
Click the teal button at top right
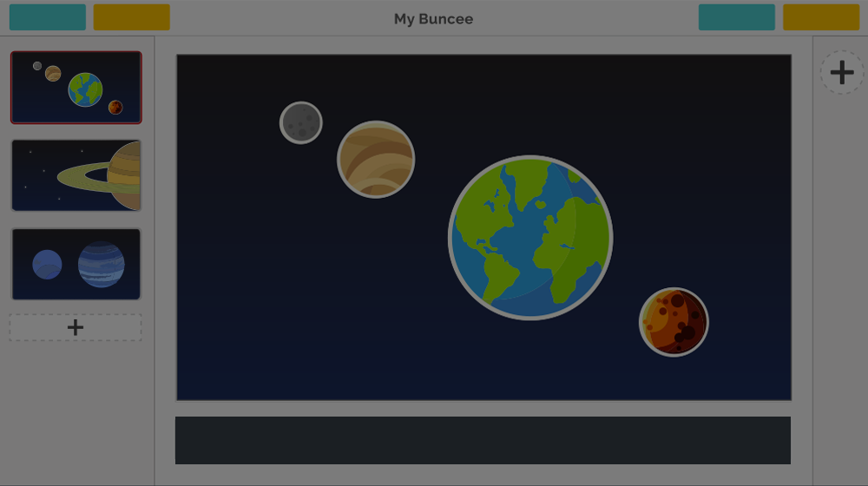(x=736, y=17)
